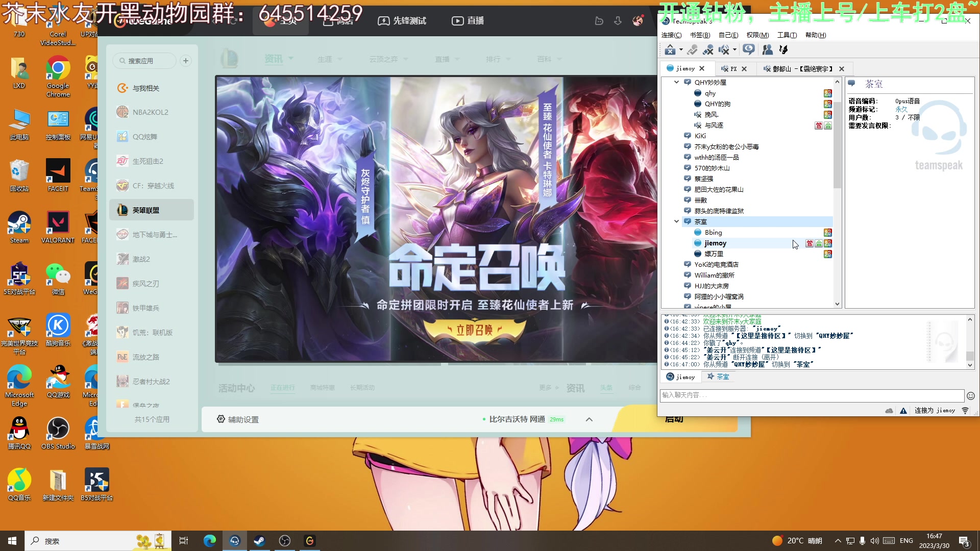Select QQ炫舞 in WeGame sidebar
The image size is (980, 551).
(x=152, y=137)
